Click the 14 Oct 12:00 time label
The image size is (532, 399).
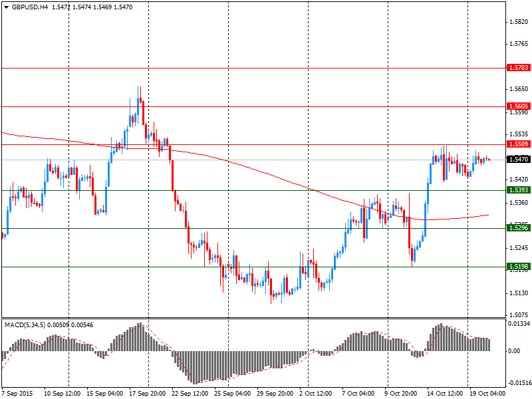pos(445,394)
